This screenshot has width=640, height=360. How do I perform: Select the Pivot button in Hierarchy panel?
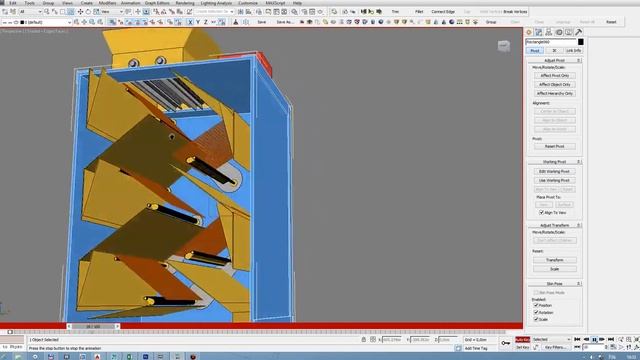pyautogui.click(x=535, y=51)
